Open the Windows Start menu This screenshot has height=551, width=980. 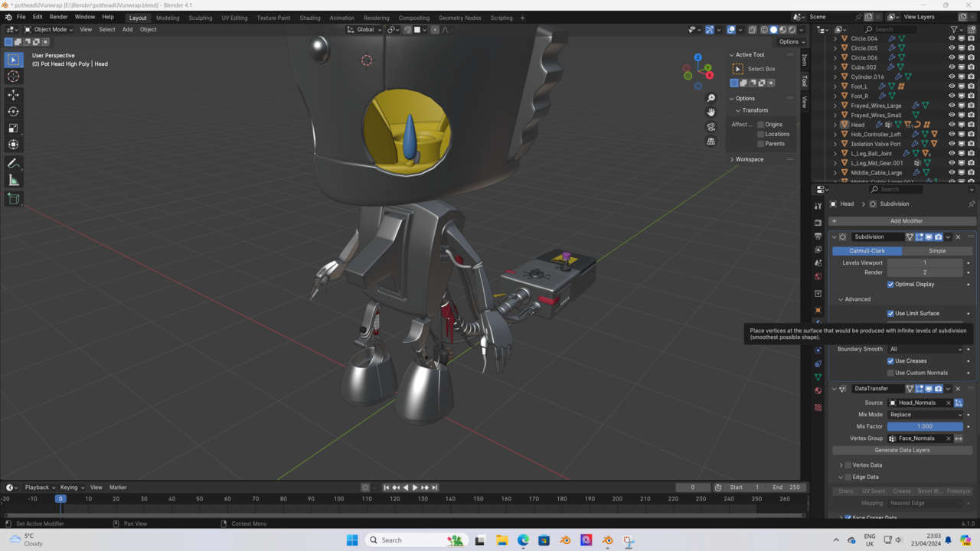coord(352,540)
